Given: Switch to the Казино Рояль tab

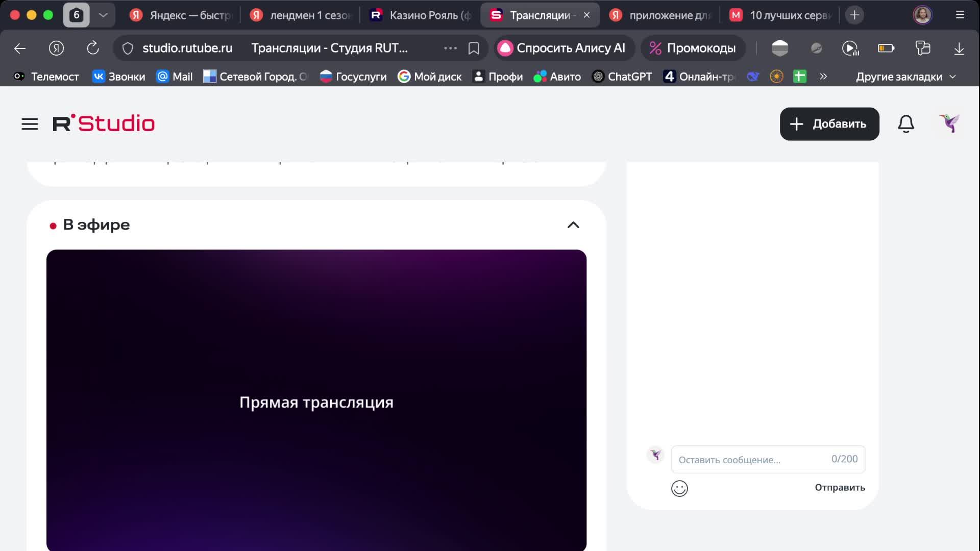Looking at the screenshot, I should pyautogui.click(x=419, y=15).
